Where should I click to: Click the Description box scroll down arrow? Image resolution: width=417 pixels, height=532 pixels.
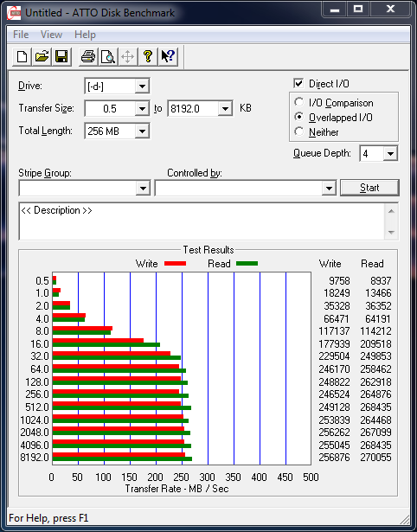[391, 233]
